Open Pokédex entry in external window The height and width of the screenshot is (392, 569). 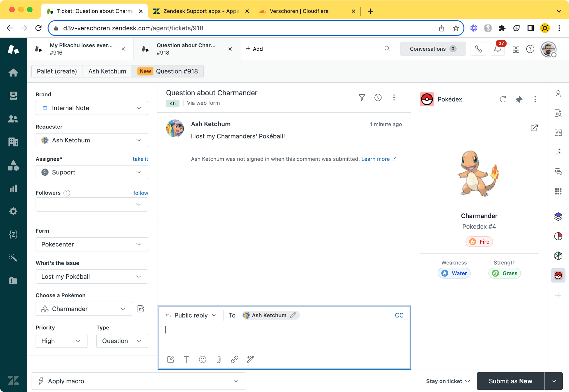pyautogui.click(x=534, y=128)
